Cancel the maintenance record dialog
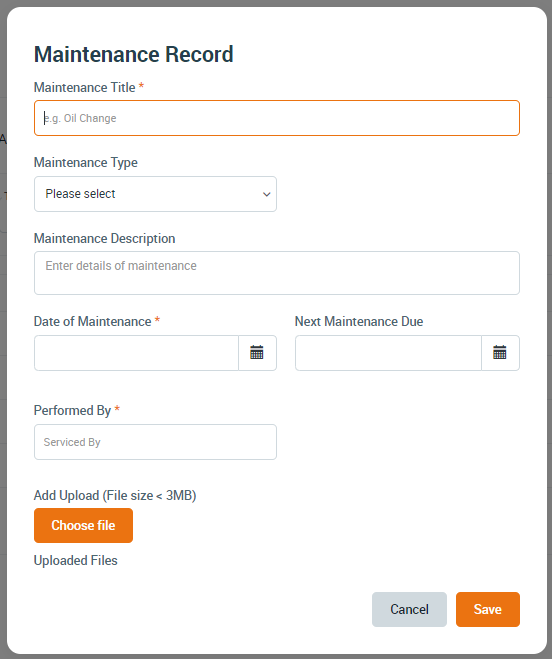 [409, 609]
